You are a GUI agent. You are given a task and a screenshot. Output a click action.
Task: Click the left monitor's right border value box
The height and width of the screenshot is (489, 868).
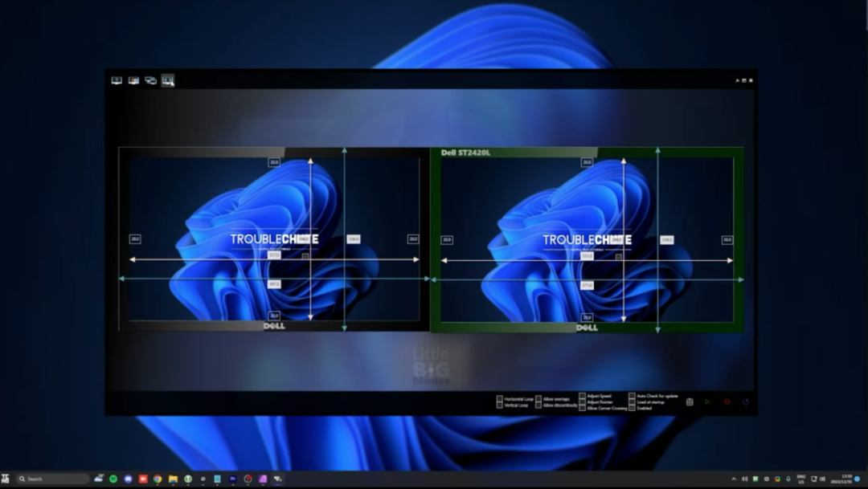point(413,239)
